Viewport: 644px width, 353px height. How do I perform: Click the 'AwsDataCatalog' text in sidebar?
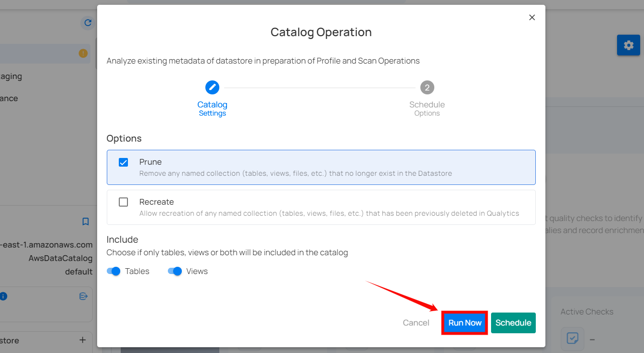click(61, 258)
